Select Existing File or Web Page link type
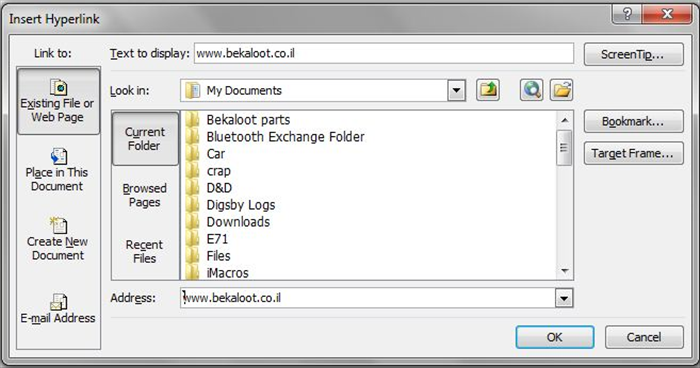Viewport: 700px width, 368px height. (x=58, y=101)
